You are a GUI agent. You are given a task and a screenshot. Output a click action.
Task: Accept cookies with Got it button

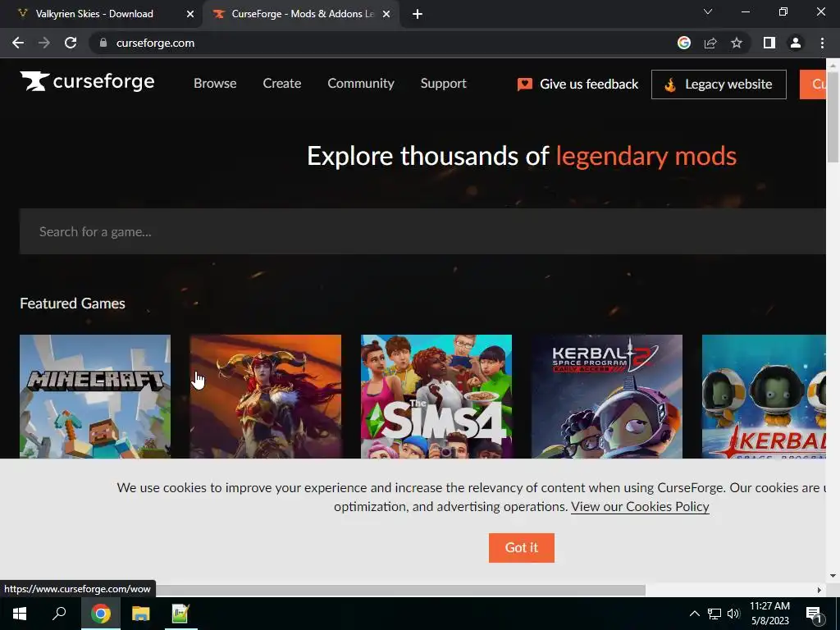pos(521,547)
